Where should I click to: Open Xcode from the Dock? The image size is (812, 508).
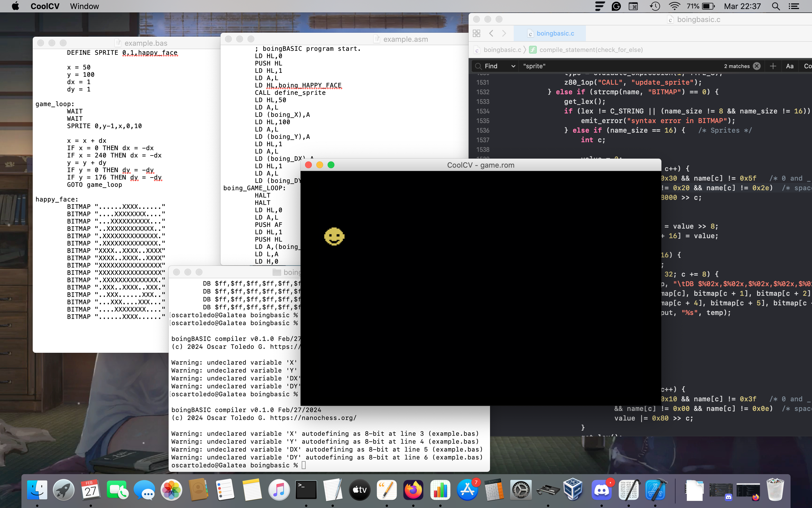pos(655,490)
